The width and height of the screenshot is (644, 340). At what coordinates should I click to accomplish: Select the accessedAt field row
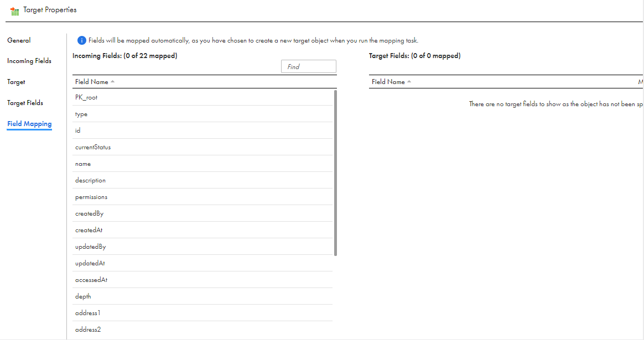click(202, 280)
